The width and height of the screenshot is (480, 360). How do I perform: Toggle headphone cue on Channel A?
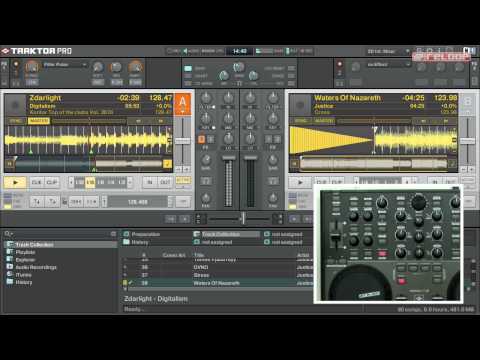pyautogui.click(x=206, y=181)
